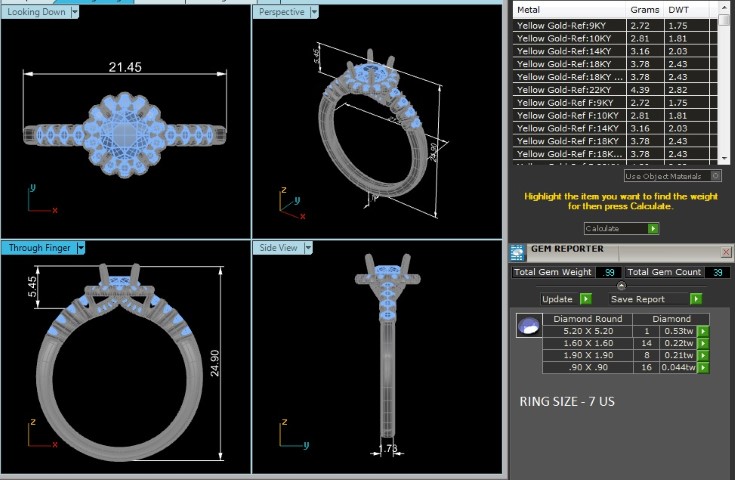
Task: Collapse the gem totals section with round arrow
Action: (622, 285)
